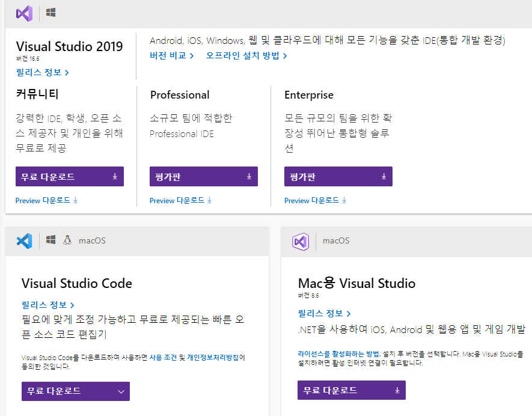This screenshot has height=416, width=532.
Task: Open the 사용 조건 link
Action: 163,358
